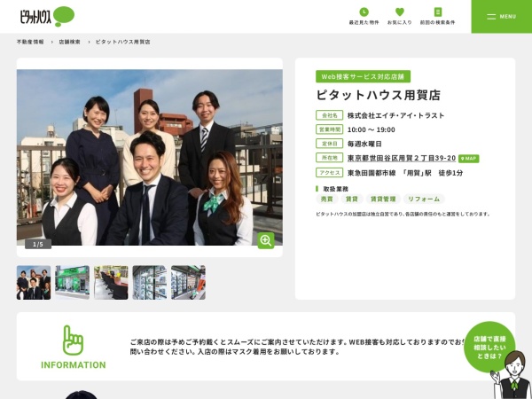Click the 営業時間 label

click(x=330, y=129)
